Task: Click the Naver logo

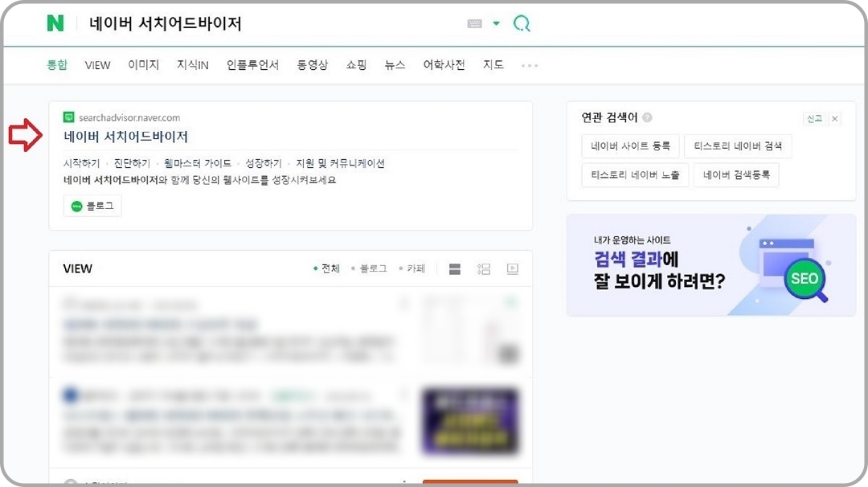Action: [x=56, y=24]
